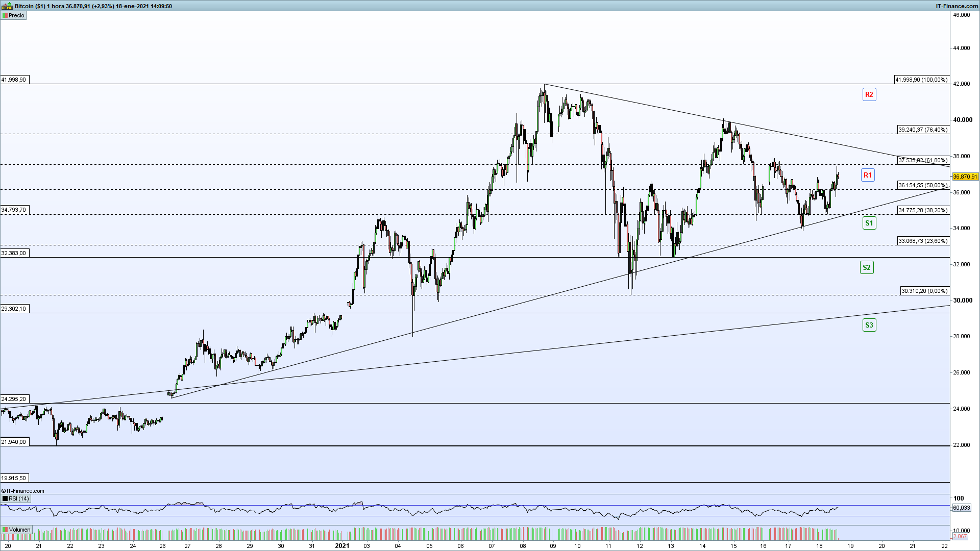Screen dimensions: 980x551
Task: Click the horizontal line label 32.383,00
Action: [14, 253]
